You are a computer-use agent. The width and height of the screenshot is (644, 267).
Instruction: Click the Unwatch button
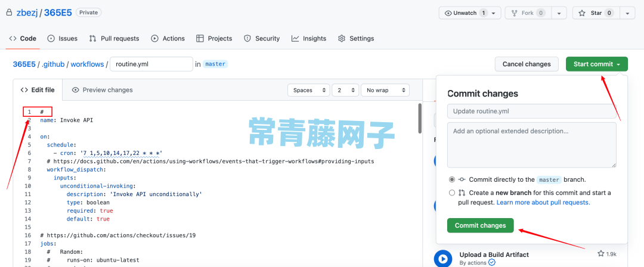[470, 13]
